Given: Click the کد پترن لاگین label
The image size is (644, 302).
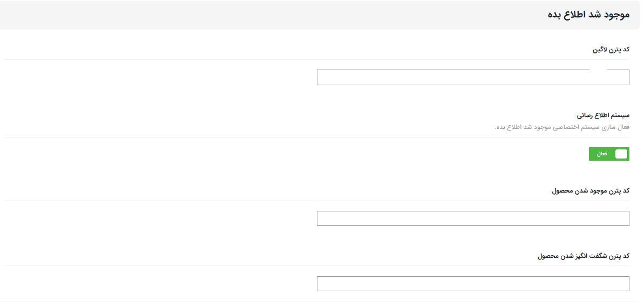Looking at the screenshot, I should [x=611, y=50].
